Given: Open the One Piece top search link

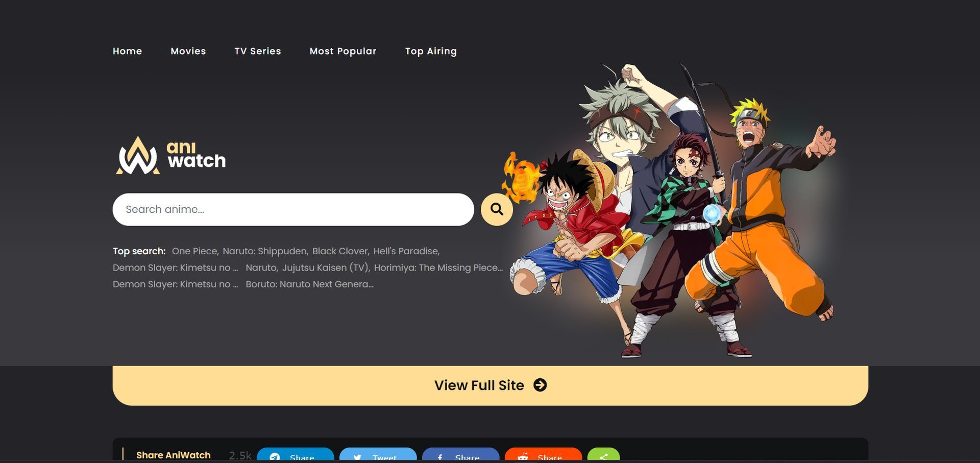Looking at the screenshot, I should tap(194, 251).
